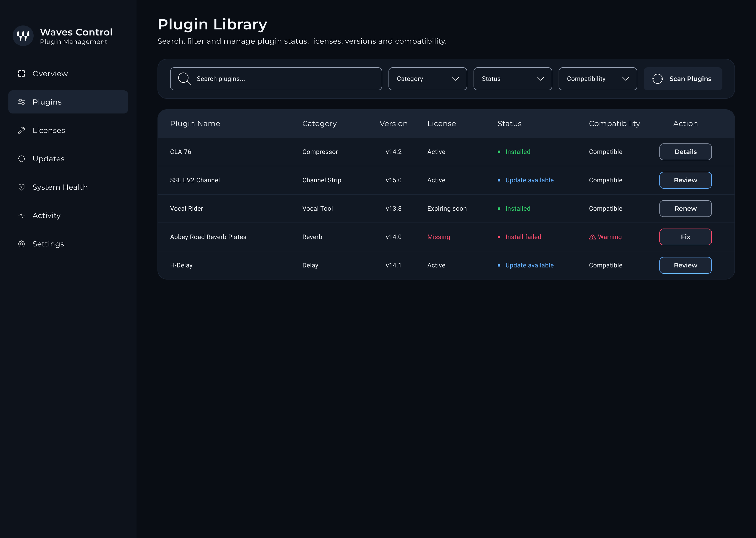Click the Version column header
The image size is (756, 538).
[393, 123]
